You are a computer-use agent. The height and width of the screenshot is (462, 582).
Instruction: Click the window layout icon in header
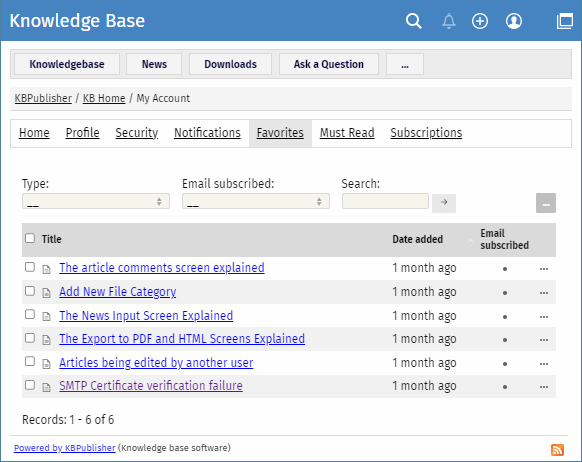[x=565, y=21]
